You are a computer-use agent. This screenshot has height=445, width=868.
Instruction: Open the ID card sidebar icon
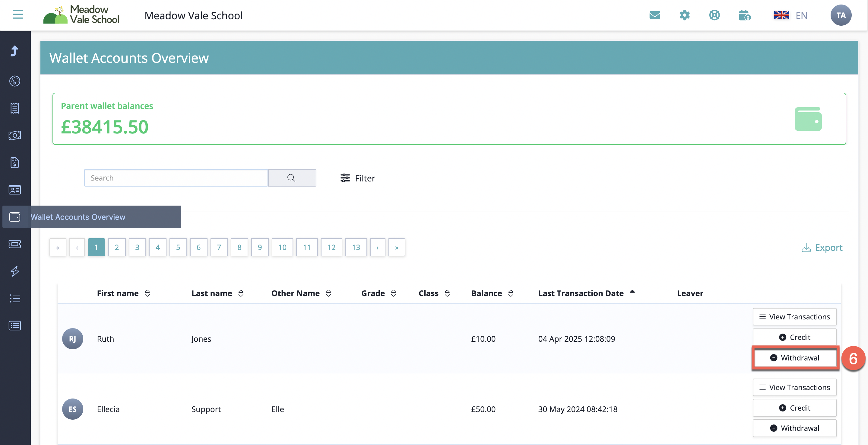click(15, 190)
